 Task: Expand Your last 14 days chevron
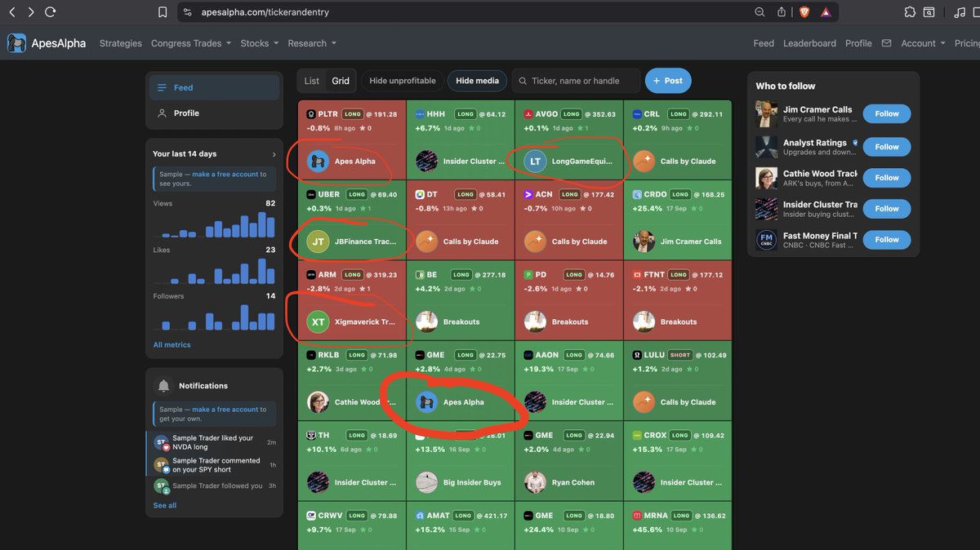coord(274,153)
